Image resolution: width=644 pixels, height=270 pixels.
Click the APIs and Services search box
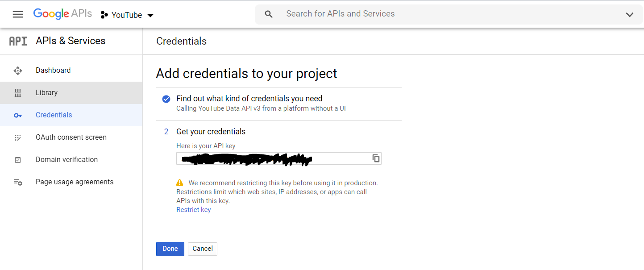coord(341,14)
